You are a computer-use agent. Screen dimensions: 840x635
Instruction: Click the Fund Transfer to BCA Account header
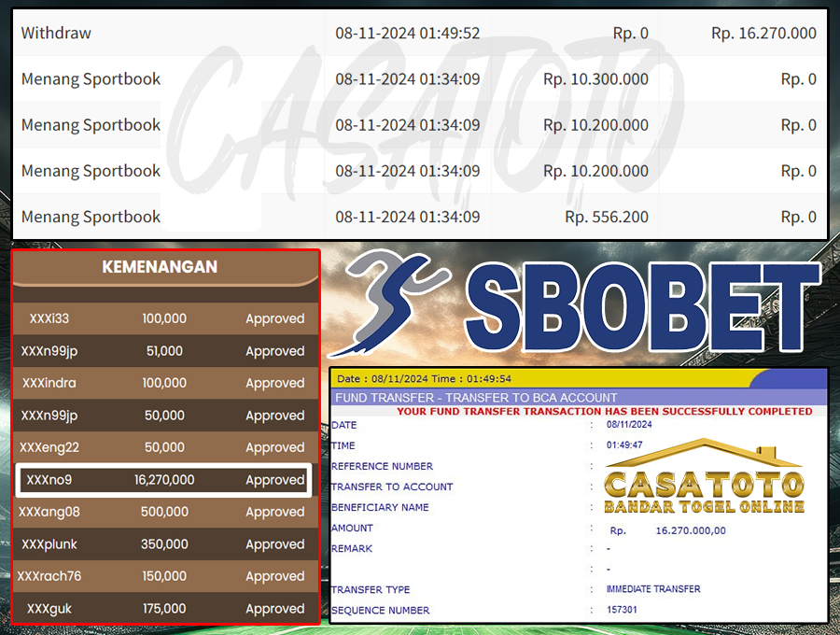(476, 398)
